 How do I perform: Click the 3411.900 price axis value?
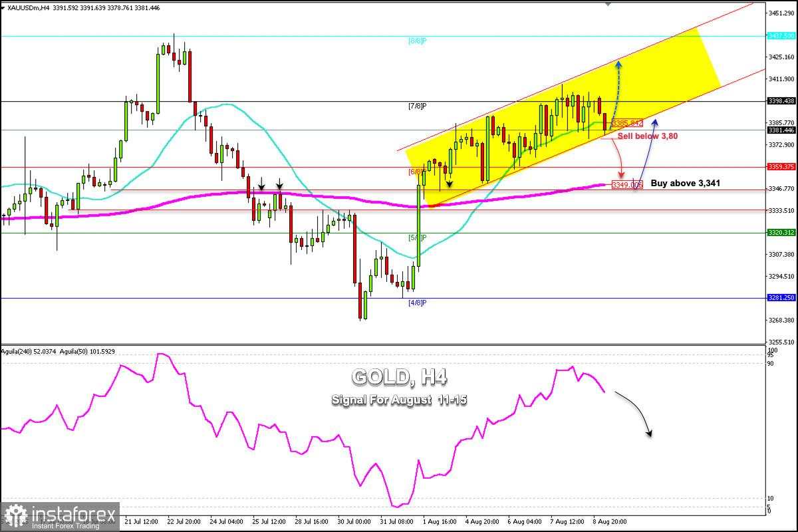pos(781,79)
